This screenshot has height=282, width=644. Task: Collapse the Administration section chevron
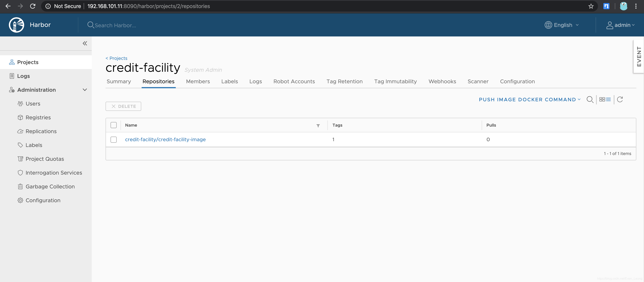(85, 90)
